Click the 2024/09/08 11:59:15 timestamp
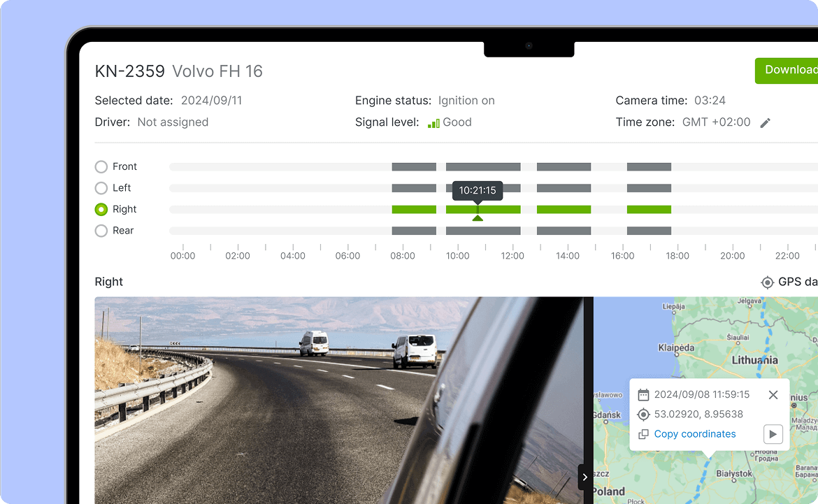Image resolution: width=818 pixels, height=504 pixels. pos(702,395)
